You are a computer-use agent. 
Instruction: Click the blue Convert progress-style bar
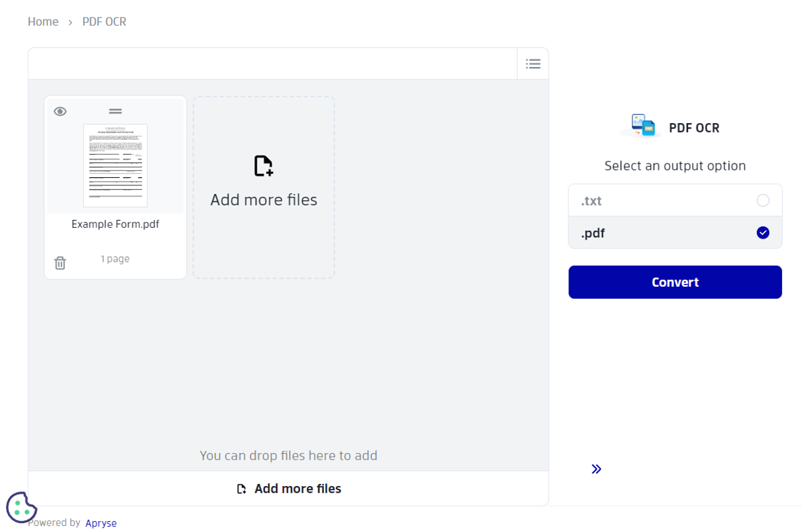[x=675, y=282]
